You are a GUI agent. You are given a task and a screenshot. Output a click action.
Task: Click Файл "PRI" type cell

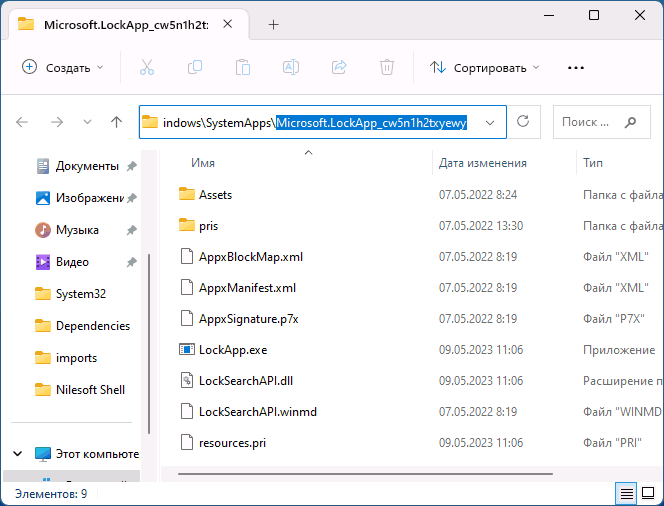[x=612, y=443]
